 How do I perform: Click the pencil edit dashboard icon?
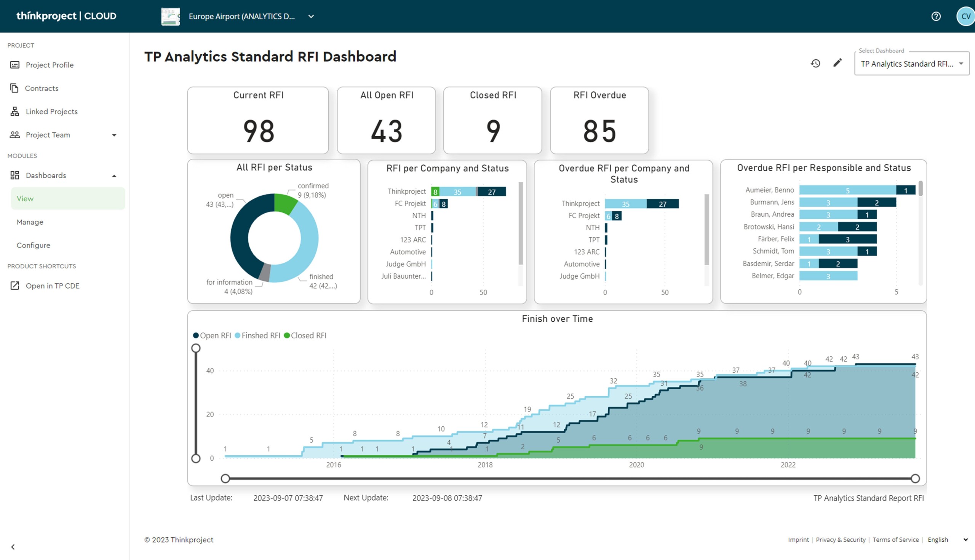[x=837, y=63]
